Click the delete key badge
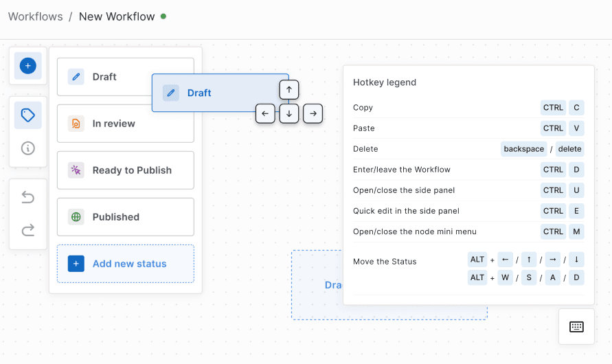 [x=569, y=149]
